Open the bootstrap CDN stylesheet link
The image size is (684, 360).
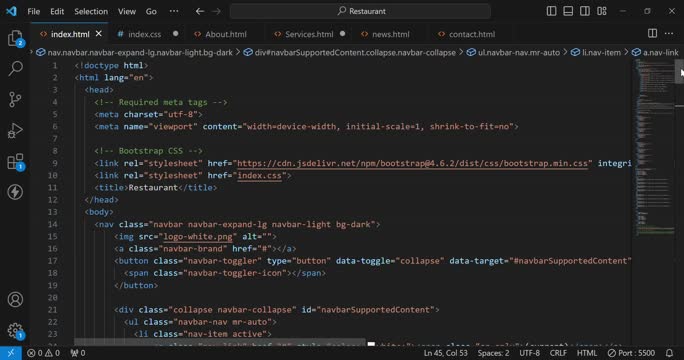(x=412, y=163)
